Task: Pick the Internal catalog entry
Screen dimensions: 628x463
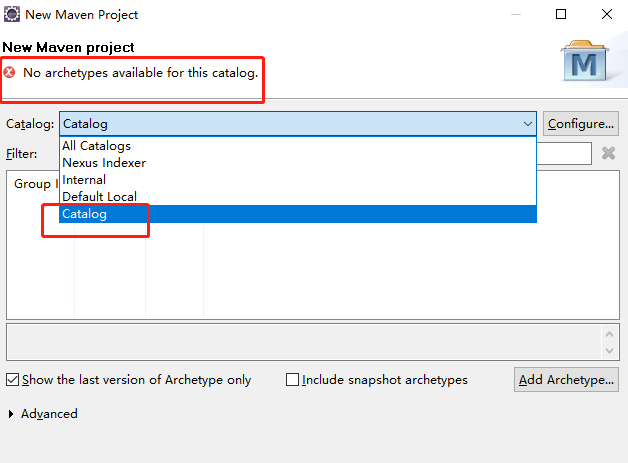Action: pyautogui.click(x=84, y=180)
